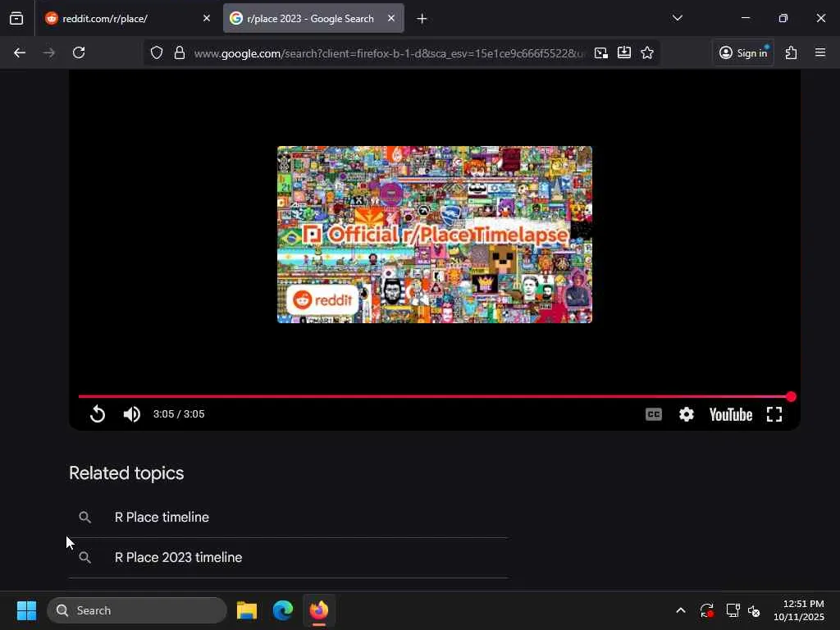Toggle closed captions on video
Image resolution: width=840 pixels, height=630 pixels.
[x=654, y=414]
